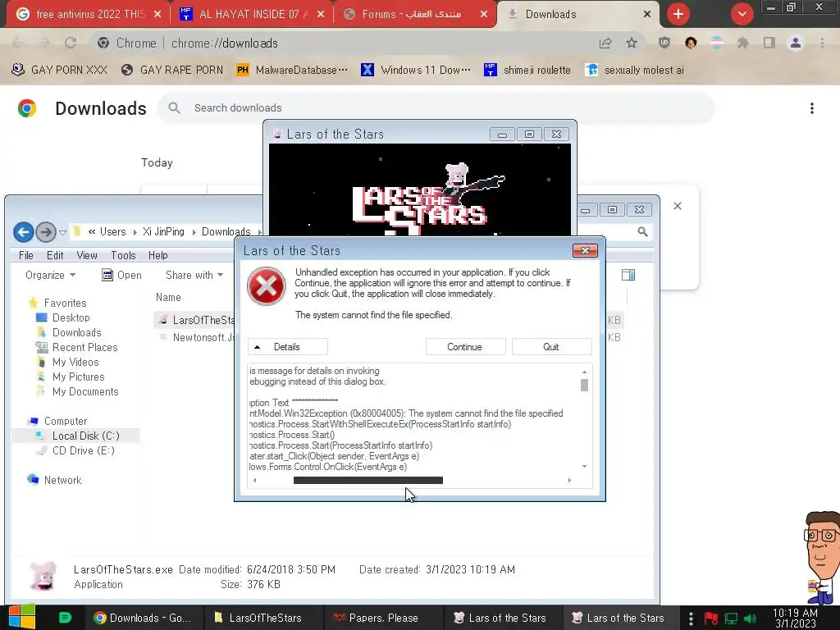
Task: Open the Downloads page three-dot menu
Action: click(x=812, y=108)
